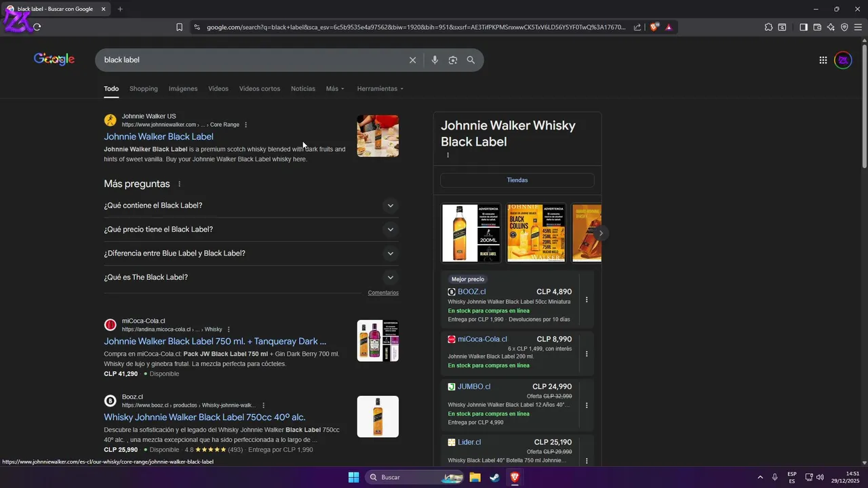Show next product images arrow
The width and height of the screenshot is (868, 488).
600,233
